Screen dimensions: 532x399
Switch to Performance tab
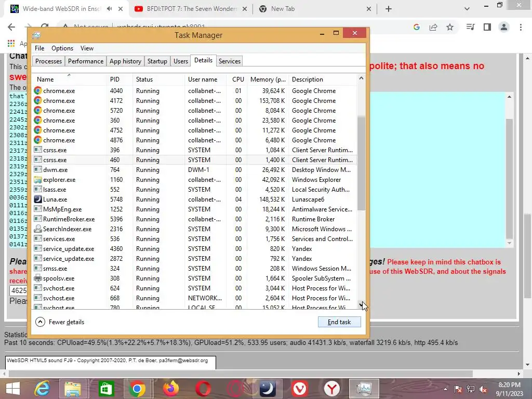pos(86,61)
